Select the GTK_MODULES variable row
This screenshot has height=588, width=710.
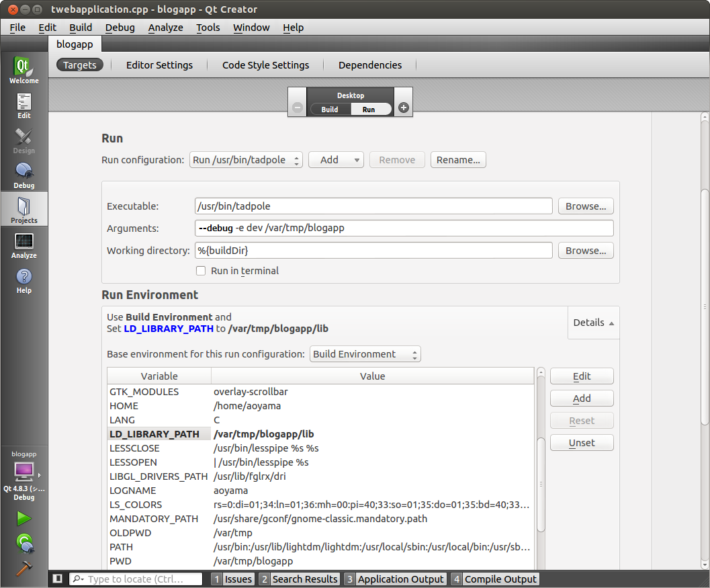point(320,391)
